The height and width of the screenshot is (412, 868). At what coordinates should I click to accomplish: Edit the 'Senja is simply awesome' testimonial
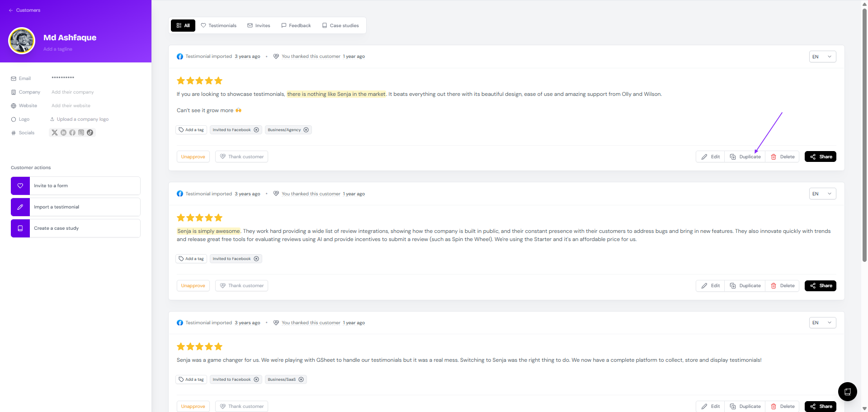[711, 286]
